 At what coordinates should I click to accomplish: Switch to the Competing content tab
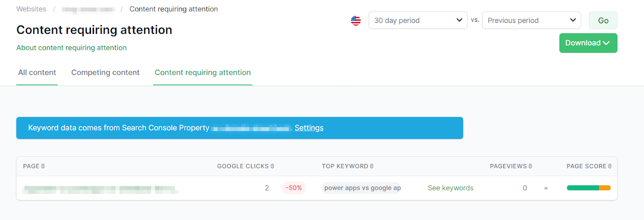[105, 72]
